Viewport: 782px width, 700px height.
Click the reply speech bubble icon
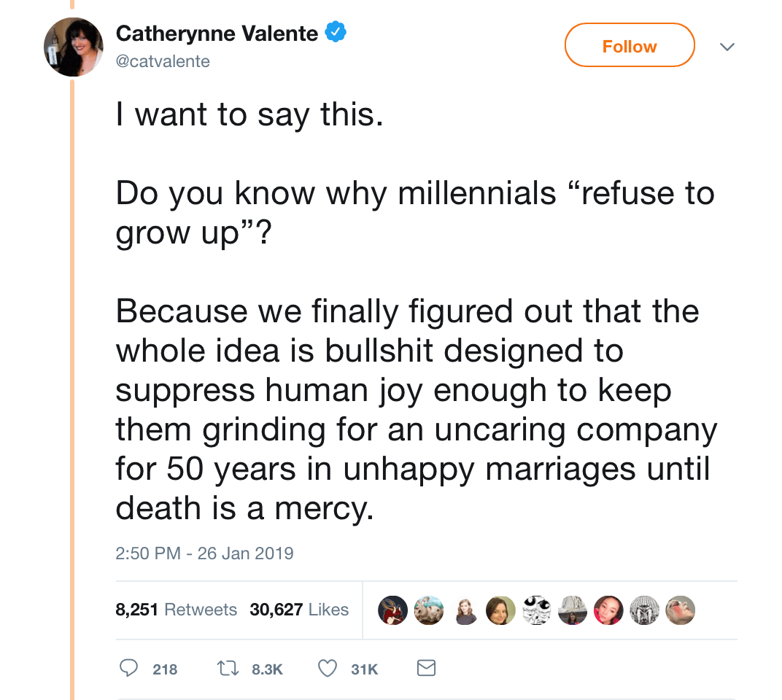pos(128,668)
